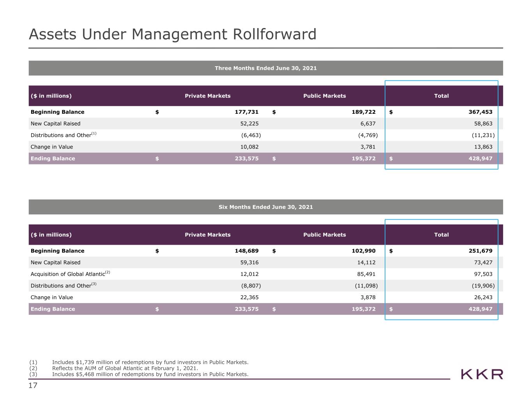This screenshot has width=532, height=399.
Task: Click the page number 17
Action: [33, 386]
